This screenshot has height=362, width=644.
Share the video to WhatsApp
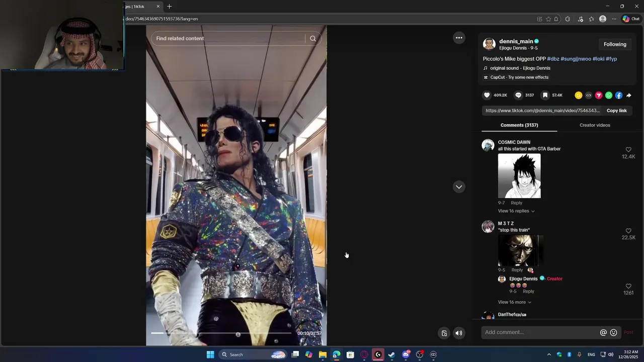click(x=609, y=96)
